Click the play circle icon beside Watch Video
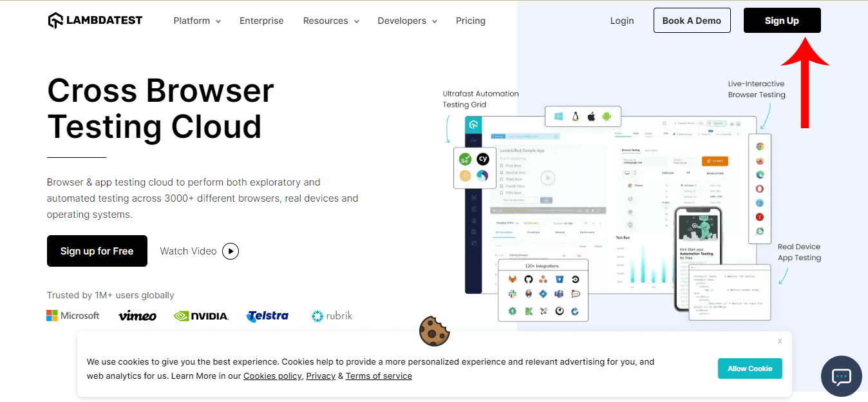Image resolution: width=868 pixels, height=402 pixels. 231,251
